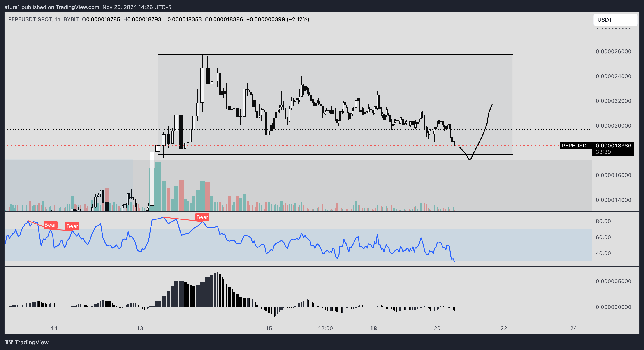Click date label 22 on time axis
Screen dimensions: 644x350
(504, 328)
